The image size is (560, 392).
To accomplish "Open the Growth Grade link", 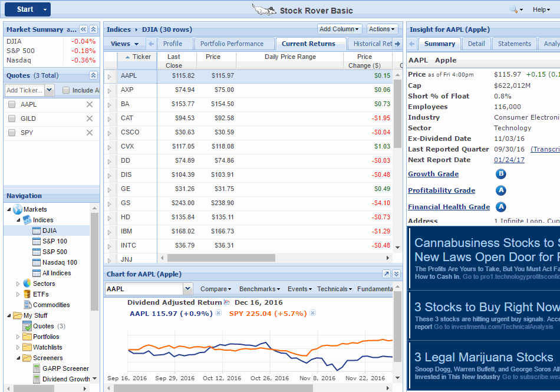I will pos(433,174).
